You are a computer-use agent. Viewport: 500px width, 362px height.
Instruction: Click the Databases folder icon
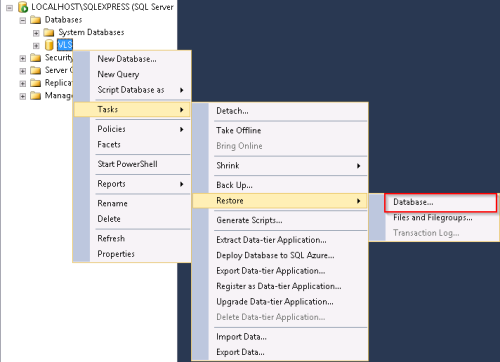[x=35, y=20]
